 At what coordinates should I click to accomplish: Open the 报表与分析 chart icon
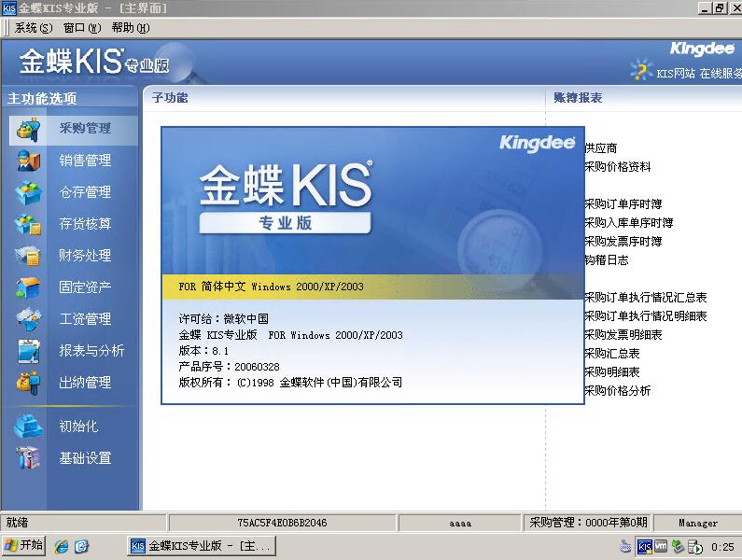point(28,351)
